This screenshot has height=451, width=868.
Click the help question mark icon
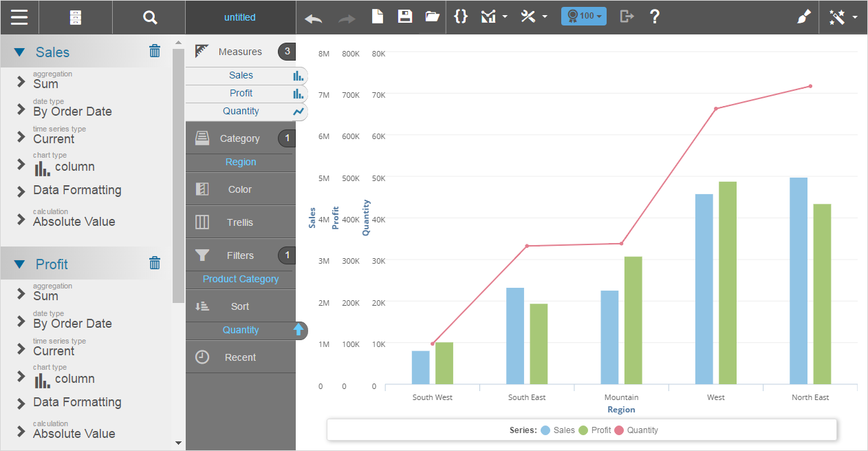655,17
